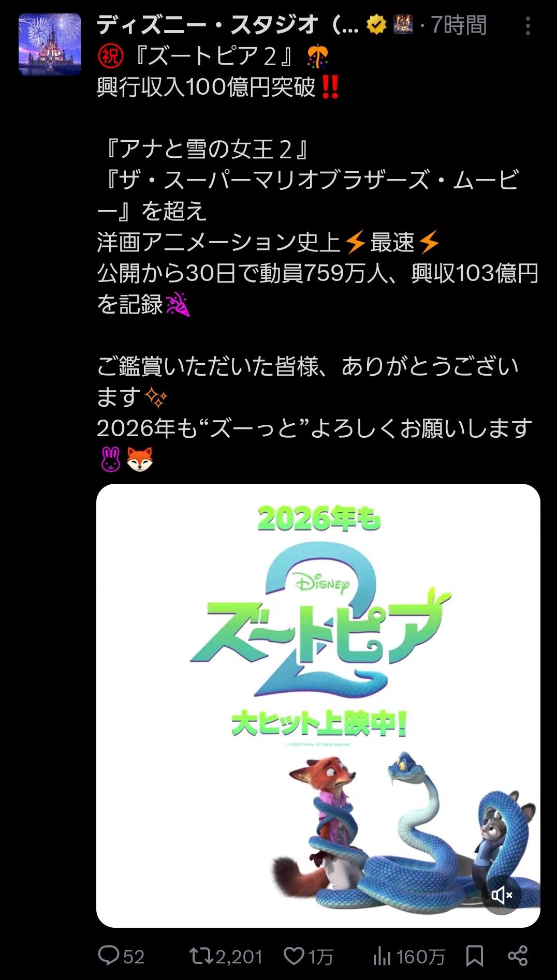Tap the 興行収入100億円突破 text line
The height and width of the screenshot is (980, 557).
tap(206, 87)
